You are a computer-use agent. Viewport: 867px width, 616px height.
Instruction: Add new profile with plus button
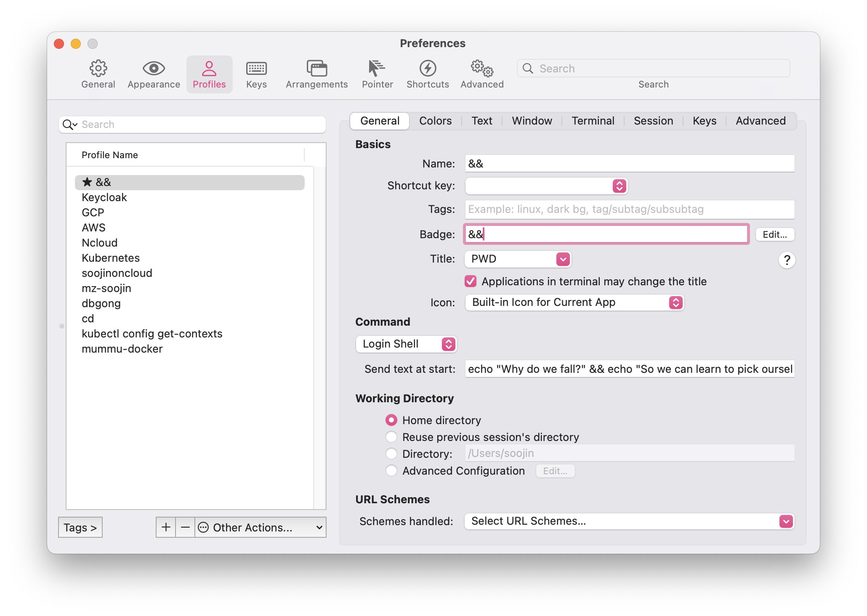coord(166,527)
